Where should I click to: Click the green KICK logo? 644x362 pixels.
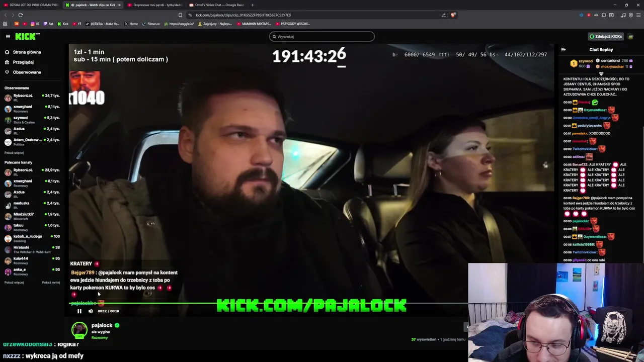[27, 36]
